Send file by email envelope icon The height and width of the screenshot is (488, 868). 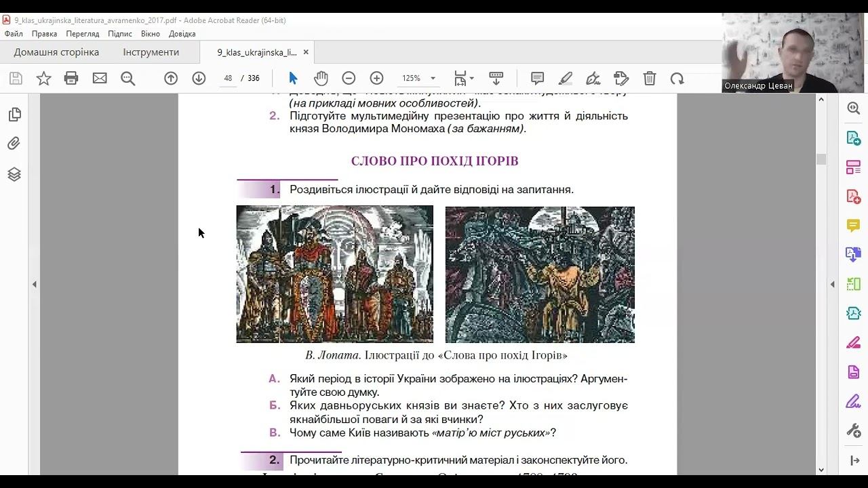click(100, 78)
